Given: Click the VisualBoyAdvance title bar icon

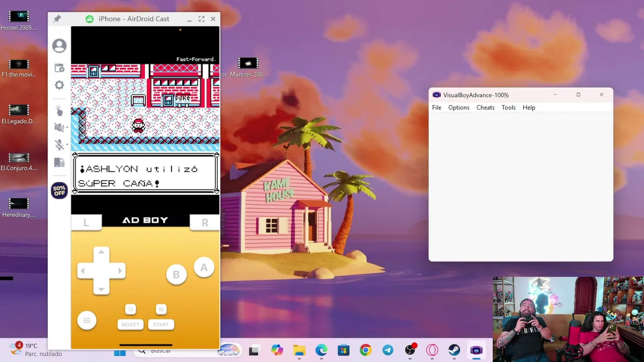Looking at the screenshot, I should click(x=437, y=95).
